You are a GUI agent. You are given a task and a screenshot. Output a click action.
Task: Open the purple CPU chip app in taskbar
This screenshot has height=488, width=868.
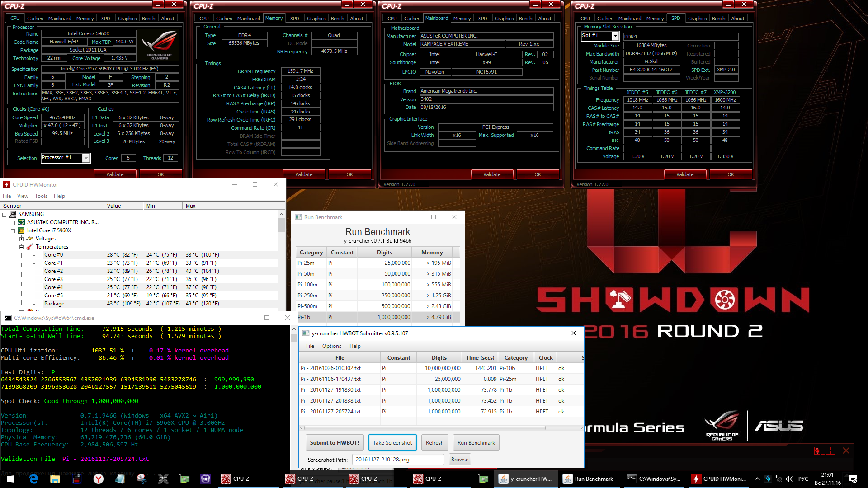(206, 479)
